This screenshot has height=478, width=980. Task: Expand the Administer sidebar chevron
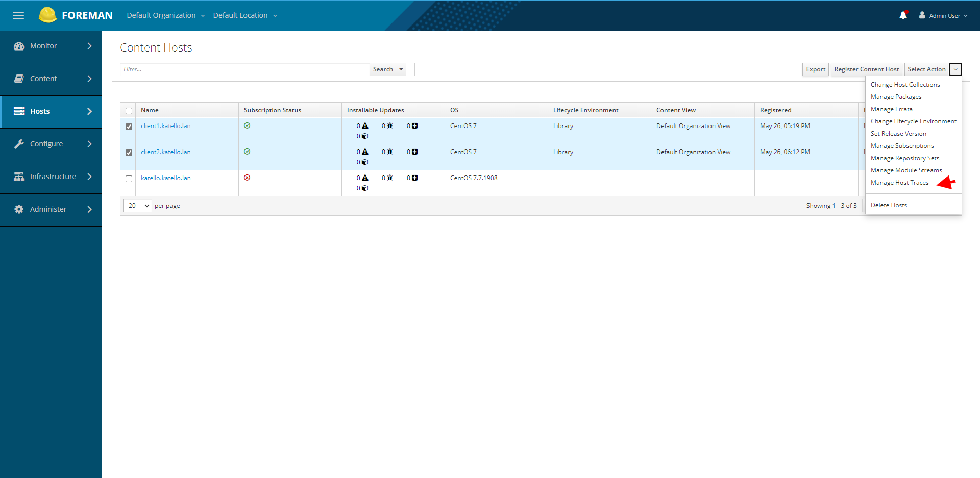coord(90,209)
